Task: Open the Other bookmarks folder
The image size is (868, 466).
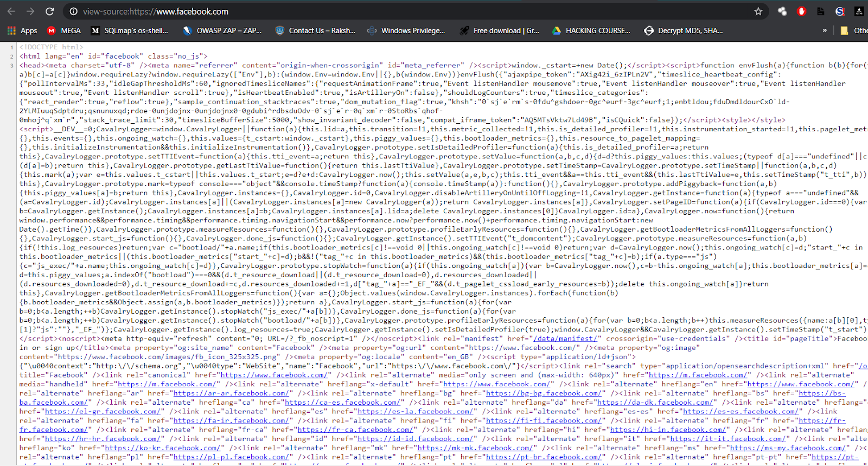Action: (854, 31)
